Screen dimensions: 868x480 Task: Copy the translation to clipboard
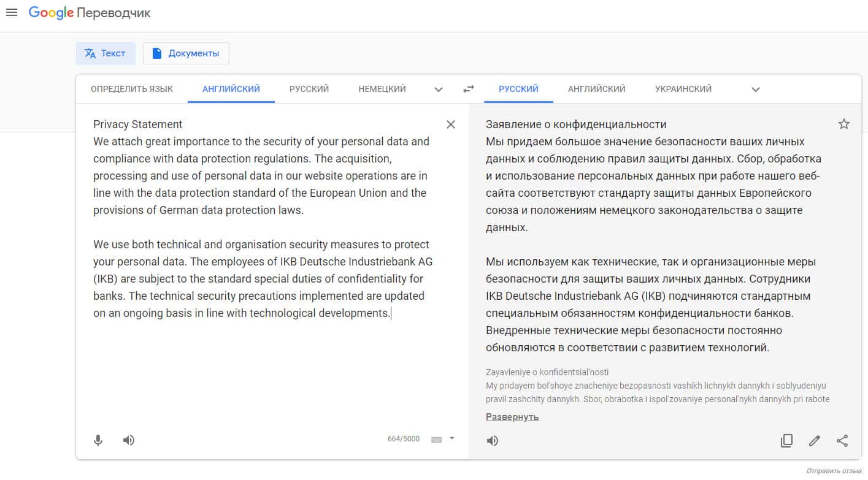786,441
